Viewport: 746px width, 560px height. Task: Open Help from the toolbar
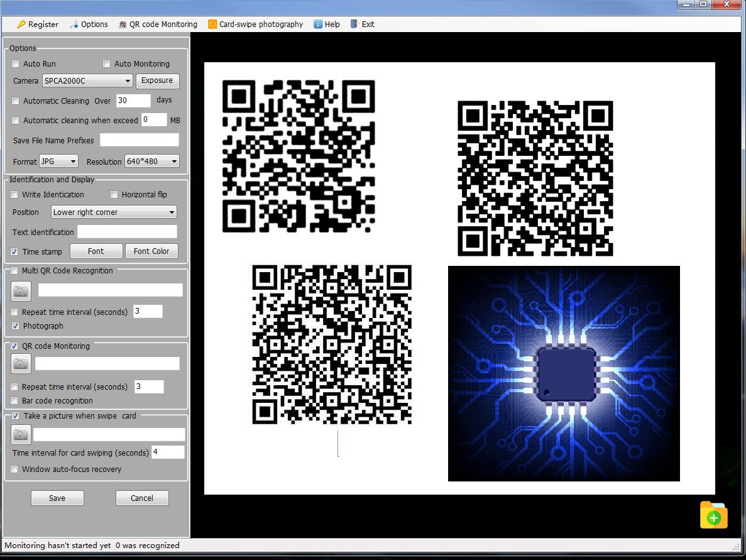click(327, 24)
